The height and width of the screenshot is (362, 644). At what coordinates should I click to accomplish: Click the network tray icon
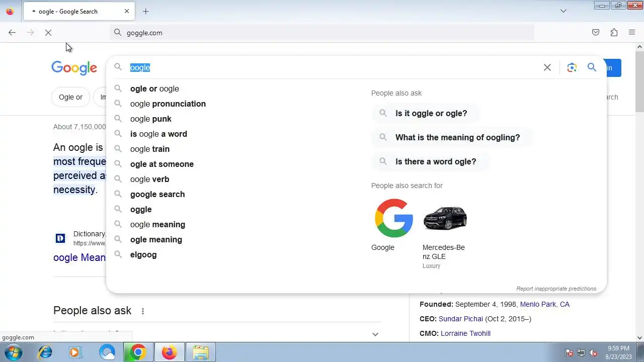click(x=581, y=352)
